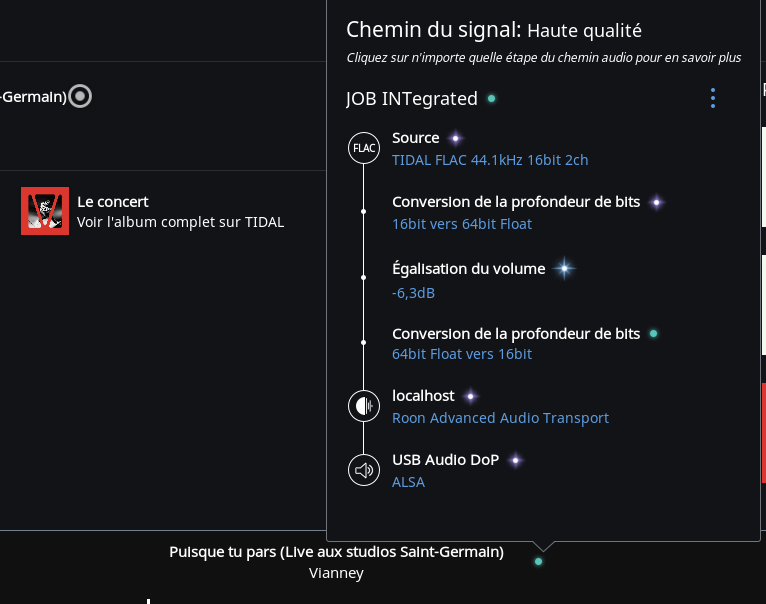Click the 16bit vers 64bit Float step

click(462, 224)
